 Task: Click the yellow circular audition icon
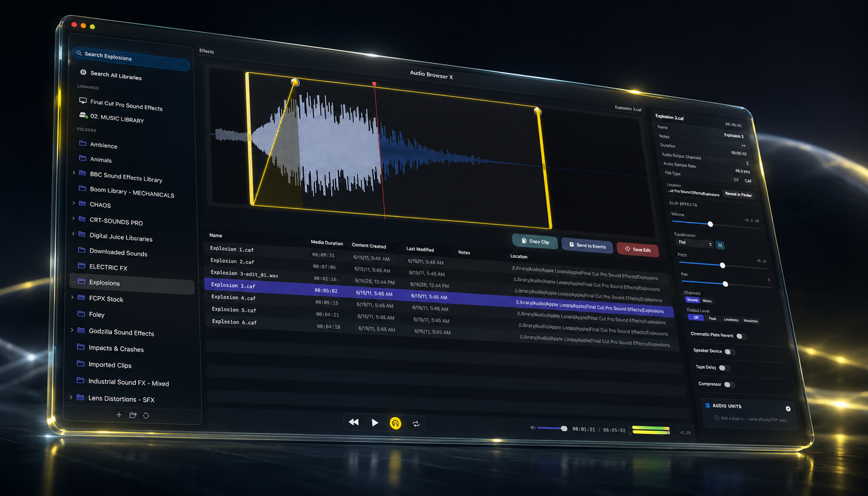[395, 423]
